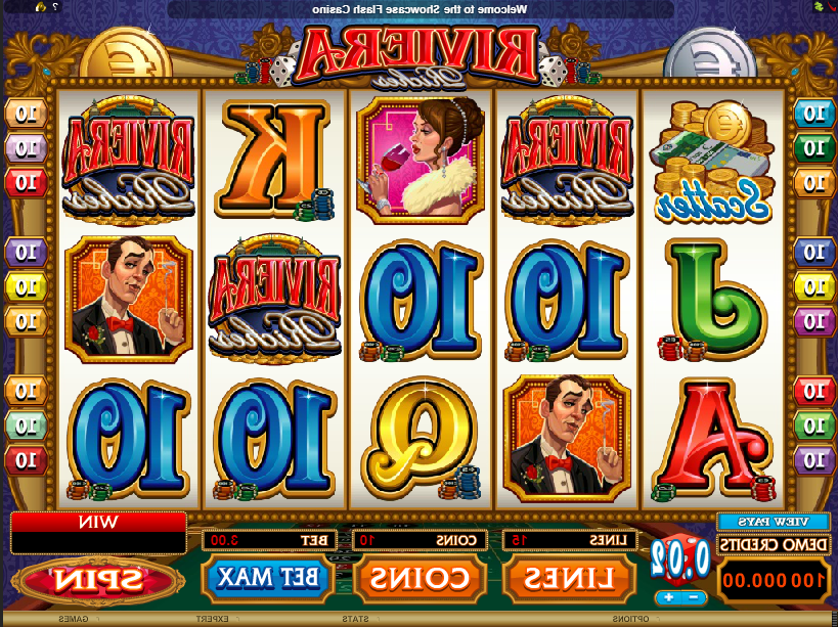Open the OPTIONS menu in bottom bar
The width and height of the screenshot is (838, 627).
631,619
